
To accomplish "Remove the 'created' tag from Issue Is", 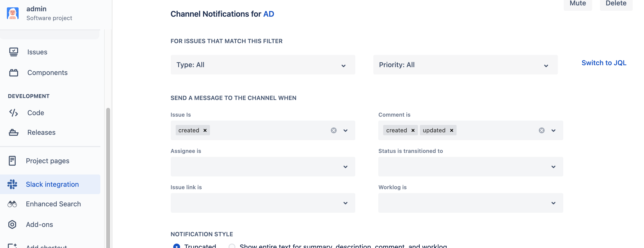I will pyautogui.click(x=205, y=130).
